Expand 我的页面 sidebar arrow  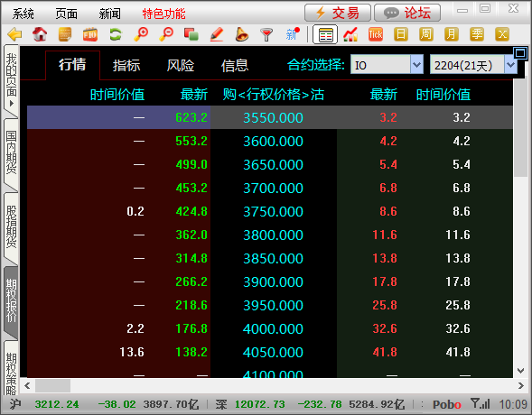(12, 104)
